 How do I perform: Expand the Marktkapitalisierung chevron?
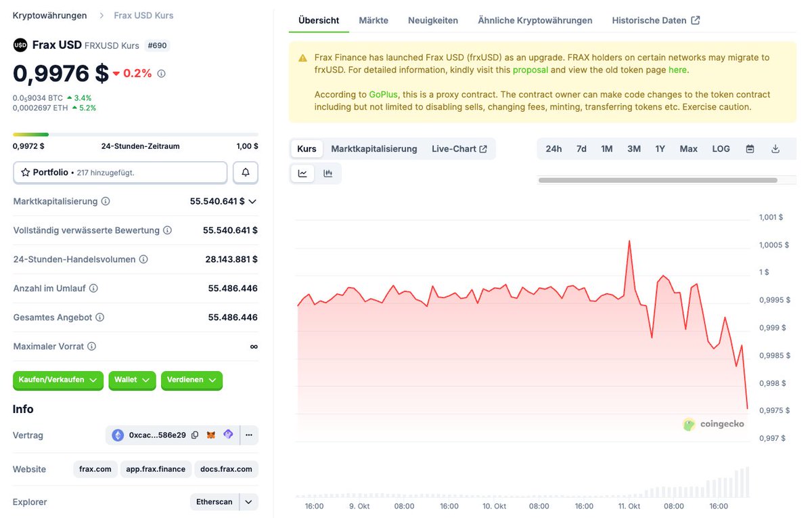252,202
